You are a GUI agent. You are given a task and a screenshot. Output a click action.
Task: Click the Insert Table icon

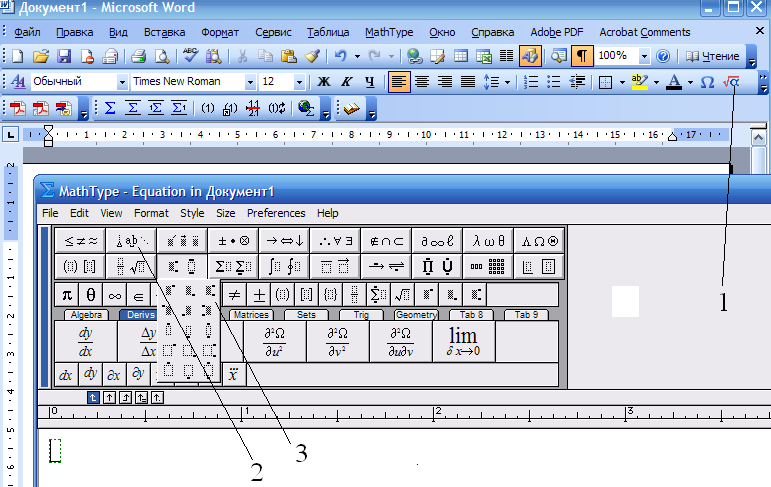pyautogui.click(x=461, y=56)
